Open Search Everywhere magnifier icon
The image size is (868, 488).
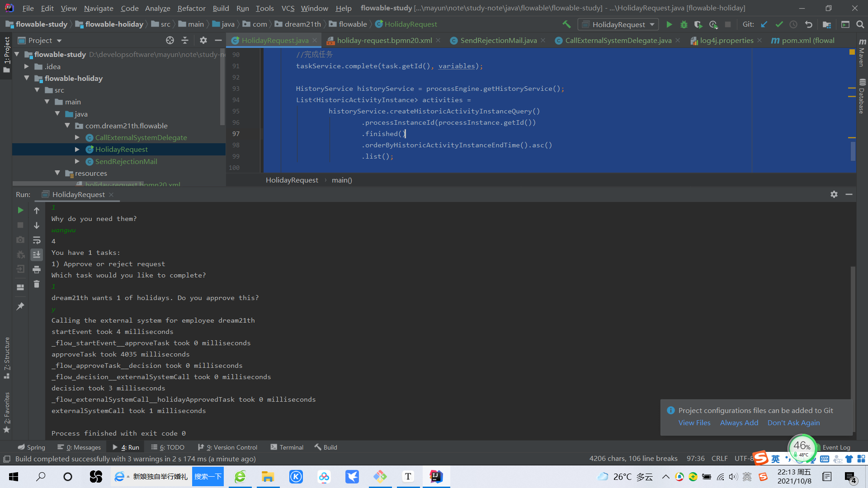[860, 24]
